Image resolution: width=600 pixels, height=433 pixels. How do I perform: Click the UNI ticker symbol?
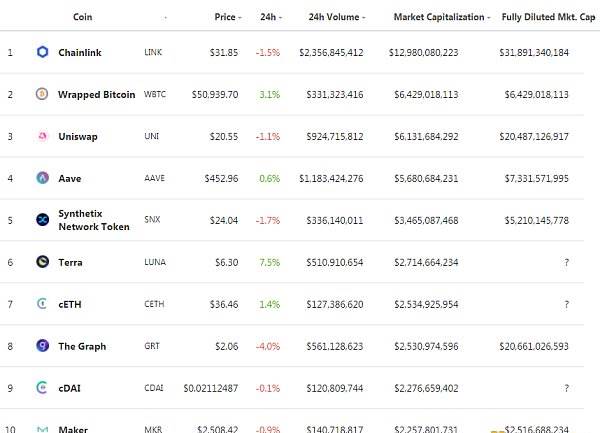tap(152, 136)
